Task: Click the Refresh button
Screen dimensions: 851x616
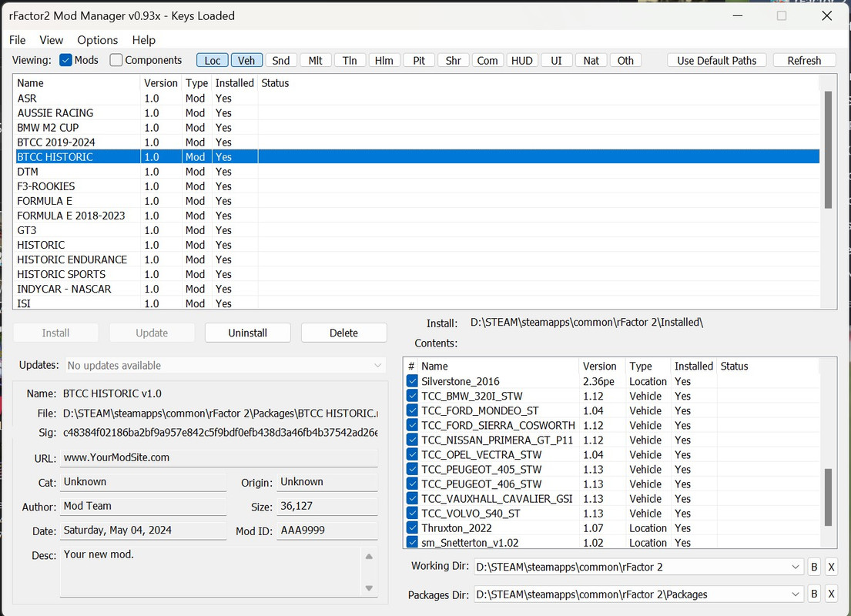Action: (x=804, y=60)
